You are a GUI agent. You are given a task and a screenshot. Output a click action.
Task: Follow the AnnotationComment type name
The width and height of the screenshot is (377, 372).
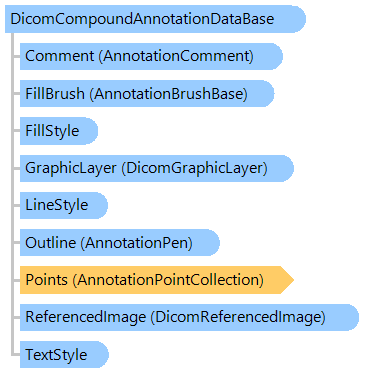tap(178, 56)
